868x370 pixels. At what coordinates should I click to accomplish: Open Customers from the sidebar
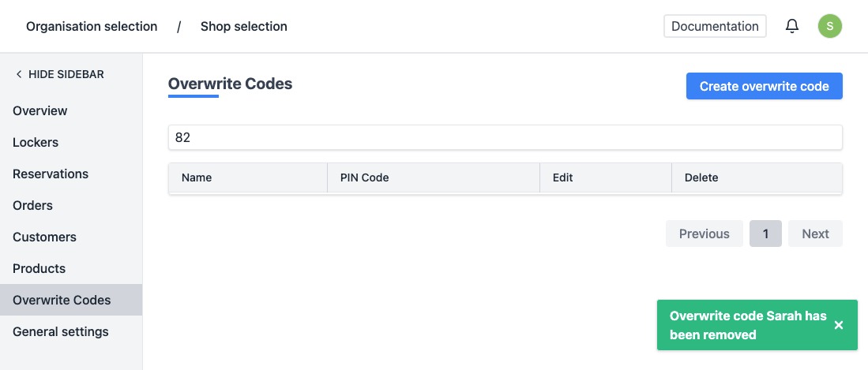pyautogui.click(x=44, y=237)
